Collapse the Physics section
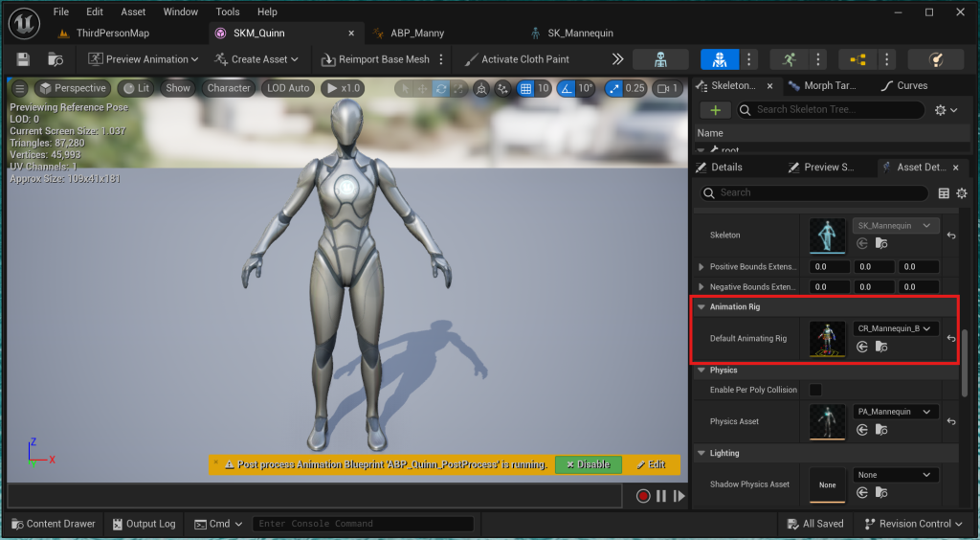 pos(702,370)
